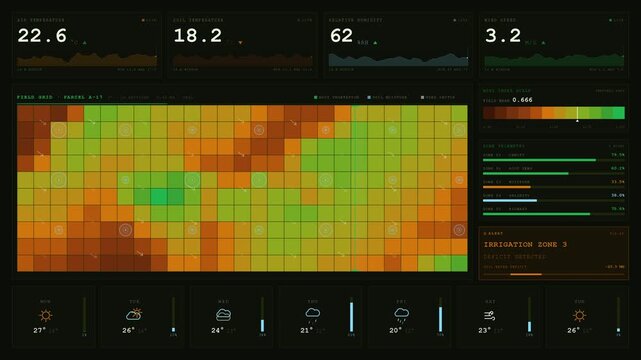The image size is (641, 360).
Task: Toggle the blue soil moisture legend square
Action: click(x=369, y=97)
